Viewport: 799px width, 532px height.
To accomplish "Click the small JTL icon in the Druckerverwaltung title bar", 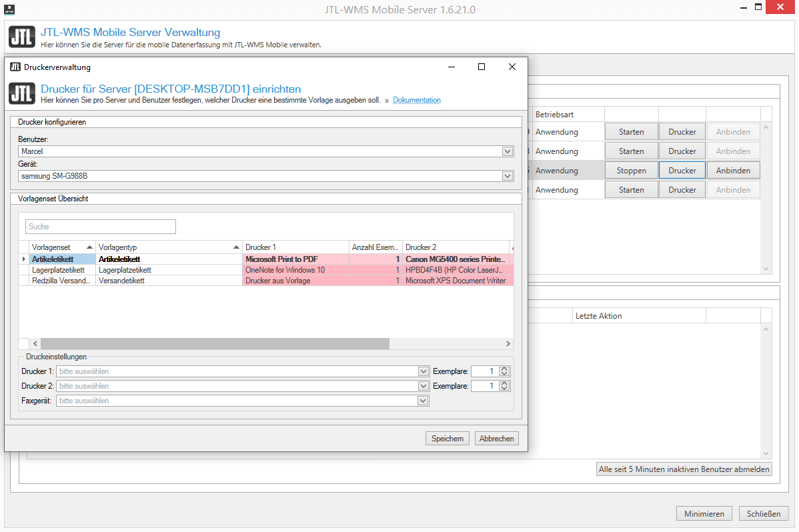I will (15, 67).
